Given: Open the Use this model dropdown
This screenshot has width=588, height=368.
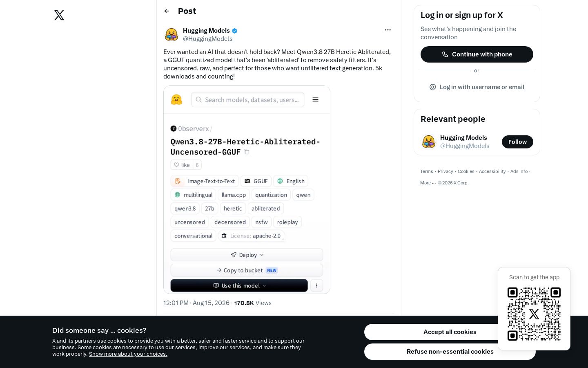Looking at the screenshot, I should pos(239,285).
